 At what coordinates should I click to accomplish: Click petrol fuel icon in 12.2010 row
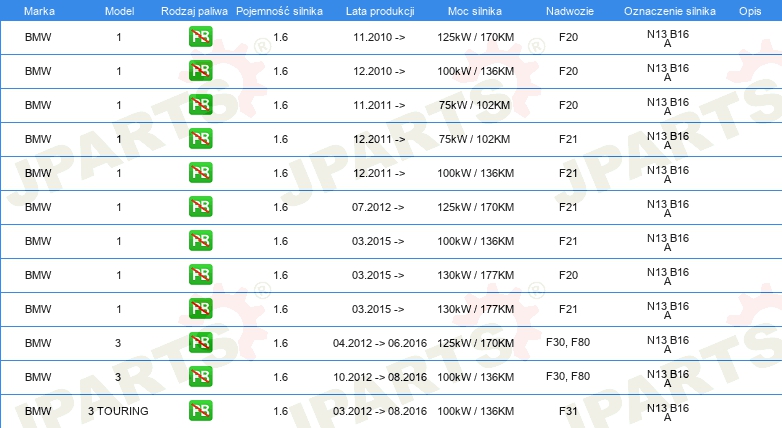coord(200,71)
